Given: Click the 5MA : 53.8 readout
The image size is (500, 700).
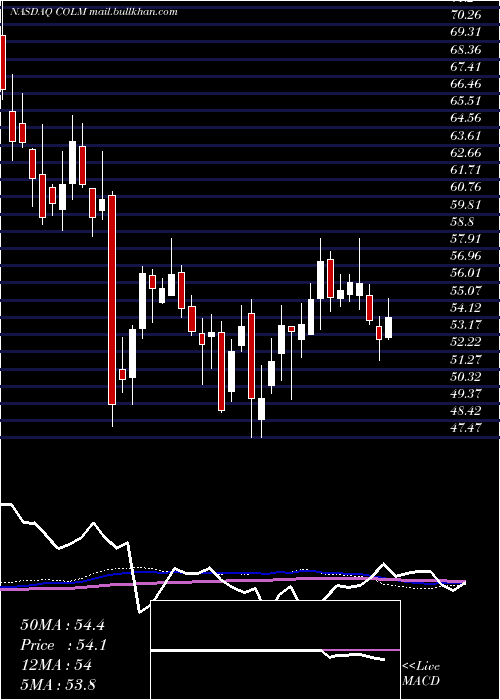Looking at the screenshot, I should [x=58, y=684].
